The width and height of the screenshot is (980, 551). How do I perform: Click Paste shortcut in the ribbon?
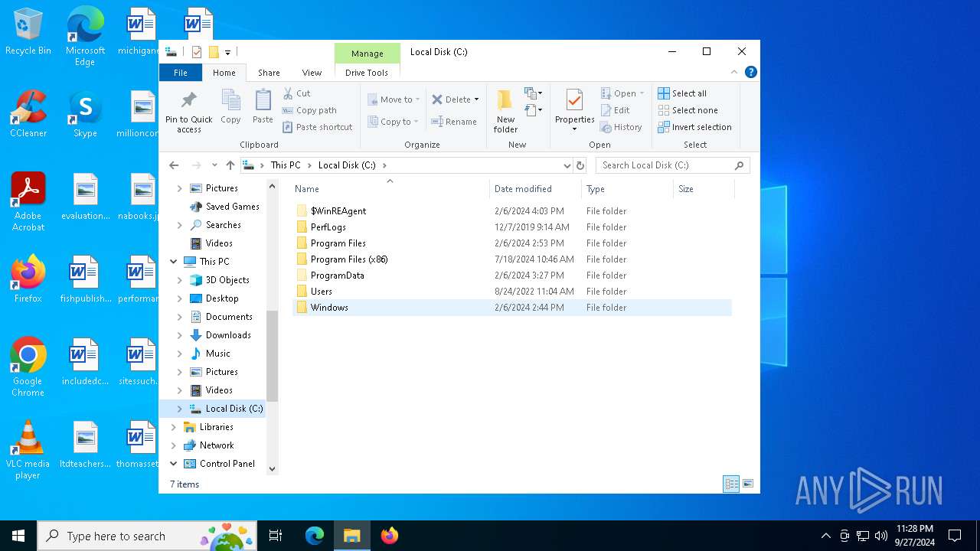pos(317,127)
